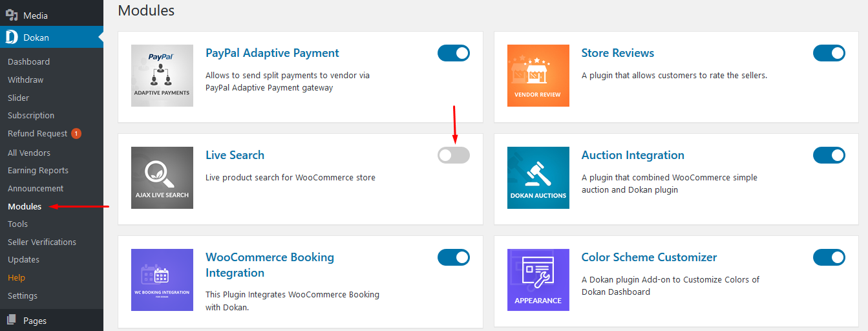Toggle off the Color Scheme Customizer module
The image size is (868, 331).
tap(829, 257)
